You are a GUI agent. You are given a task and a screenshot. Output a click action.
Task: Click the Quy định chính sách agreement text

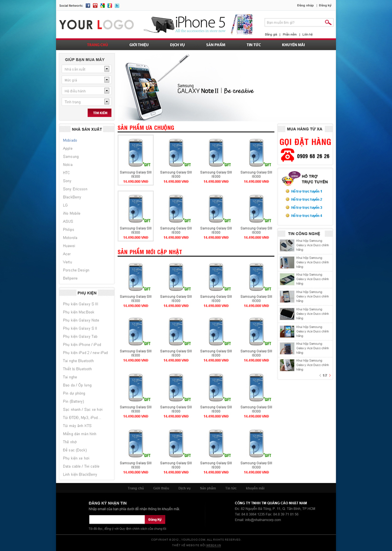click(x=127, y=528)
